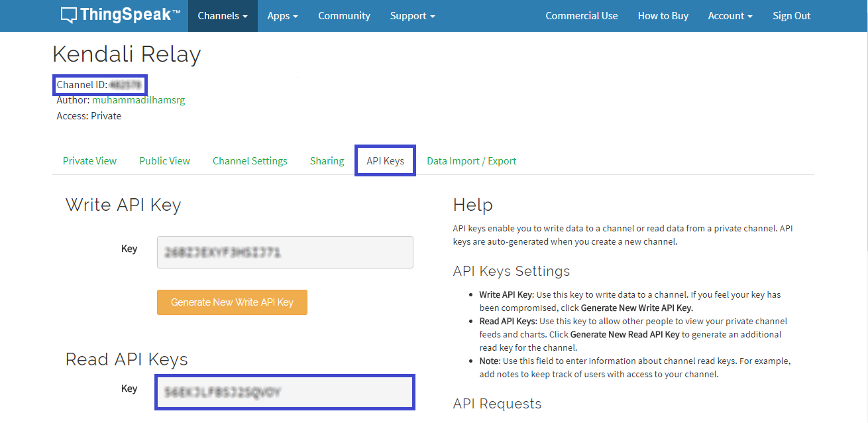The image size is (868, 423).
Task: Open the Support dropdown menu
Action: click(413, 16)
